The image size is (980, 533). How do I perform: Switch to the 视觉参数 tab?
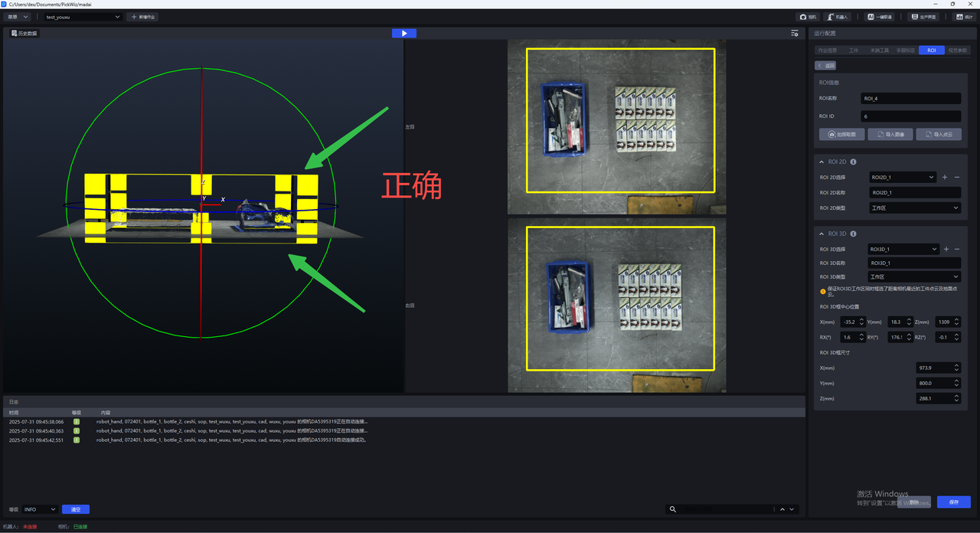pos(957,51)
